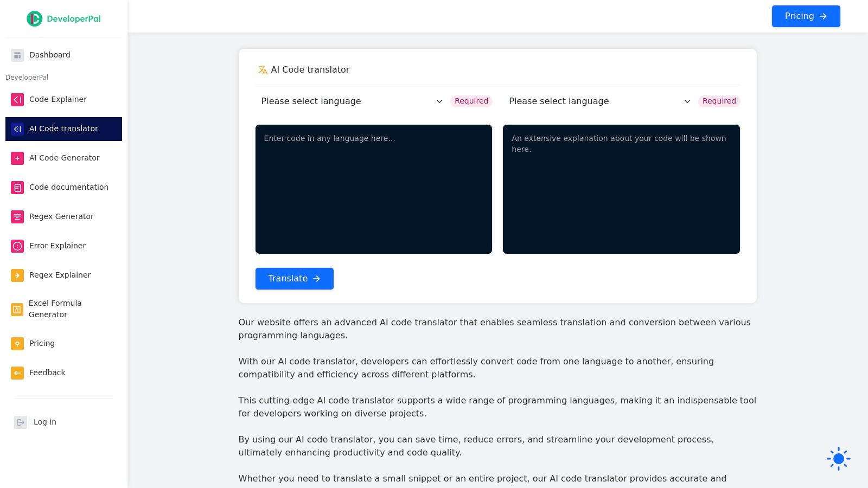
Task: Click the DeveloperPal section label in the sidebar
Action: point(27,78)
